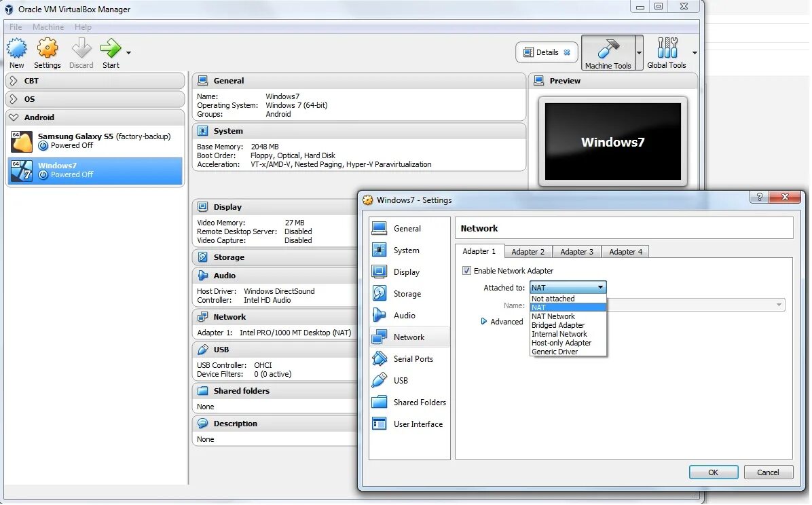Click USB section icon in details pane
The height and width of the screenshot is (505, 812).
pos(203,350)
